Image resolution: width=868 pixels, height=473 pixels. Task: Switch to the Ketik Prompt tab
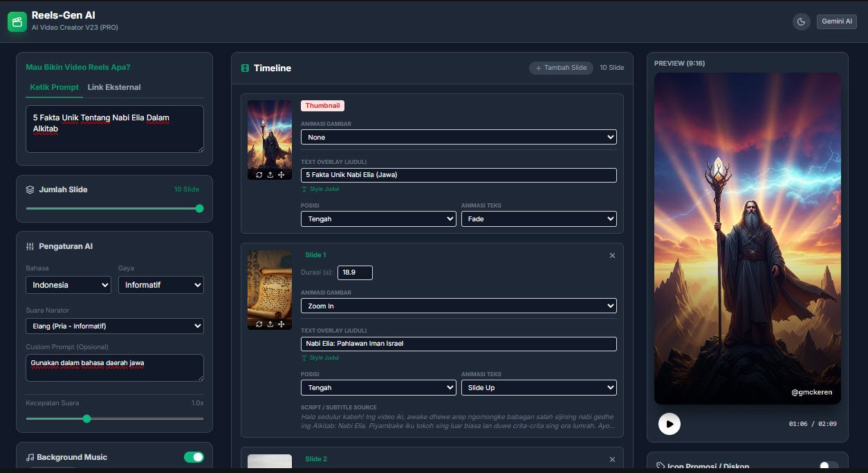point(55,88)
